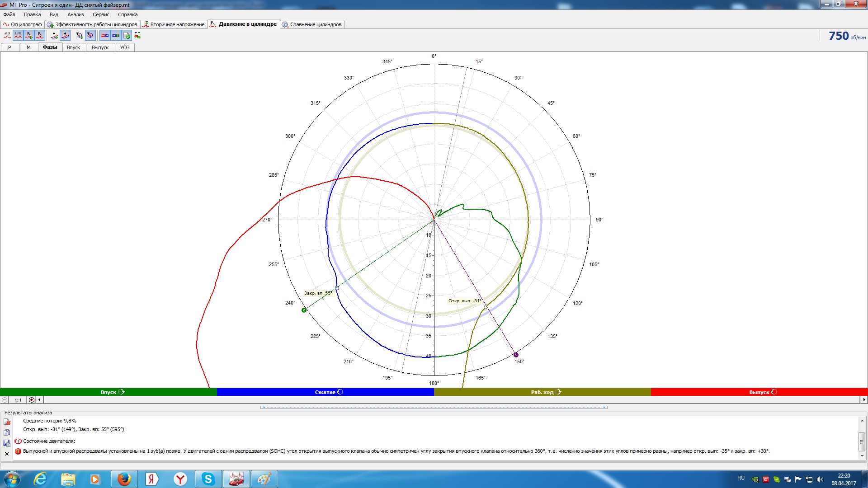
Task: Open the Windows Start button
Action: coord(12,479)
